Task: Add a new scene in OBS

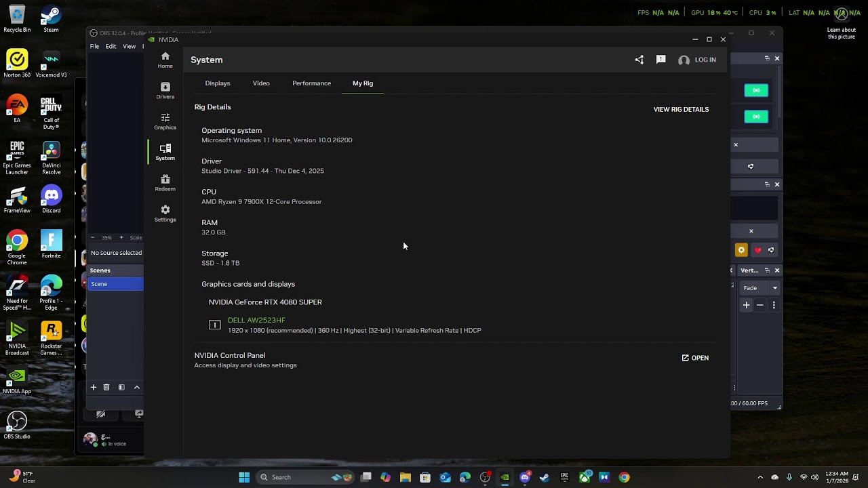Action: click(x=94, y=388)
